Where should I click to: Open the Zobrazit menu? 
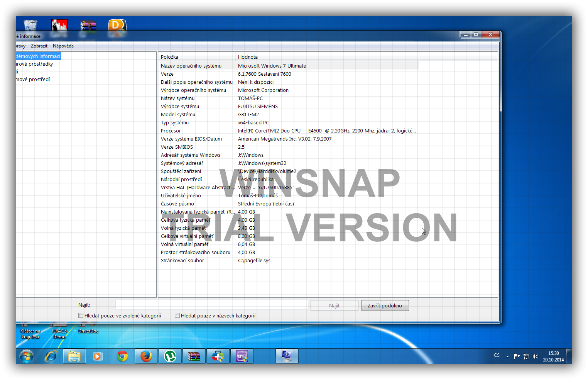[39, 46]
